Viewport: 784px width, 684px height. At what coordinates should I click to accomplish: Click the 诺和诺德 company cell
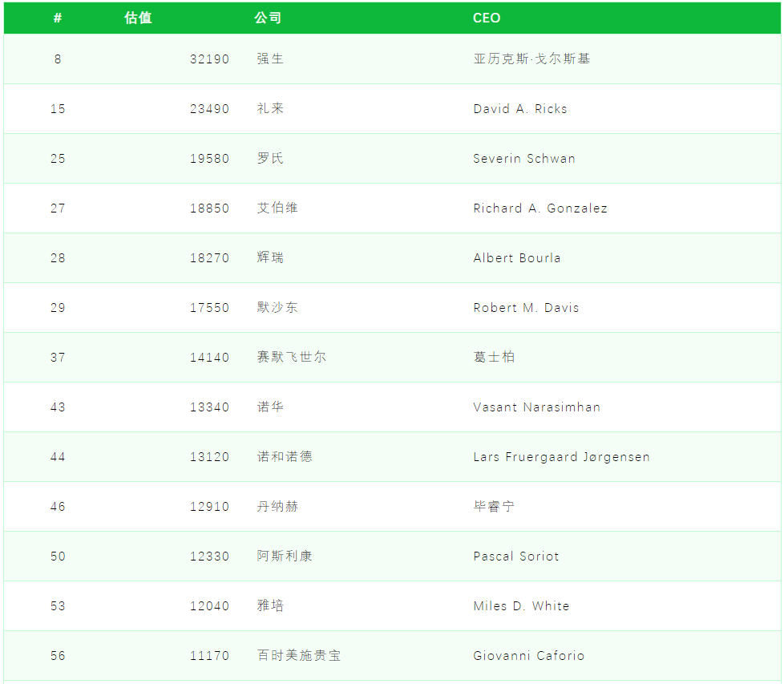(x=285, y=456)
